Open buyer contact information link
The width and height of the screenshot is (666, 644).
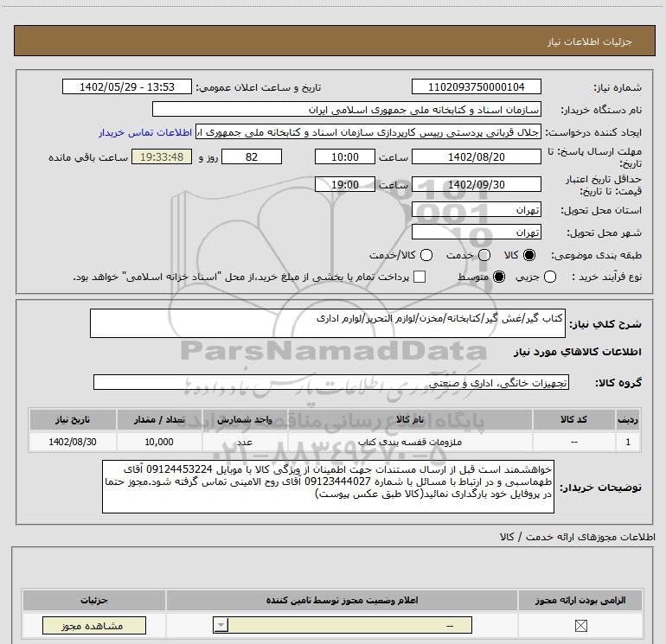pyautogui.click(x=145, y=133)
